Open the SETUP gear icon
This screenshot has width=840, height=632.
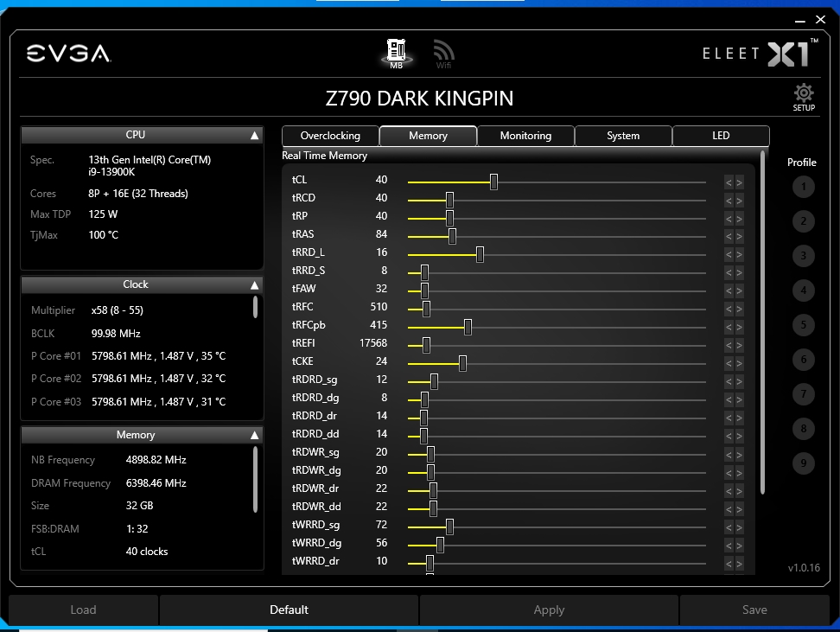pos(804,97)
